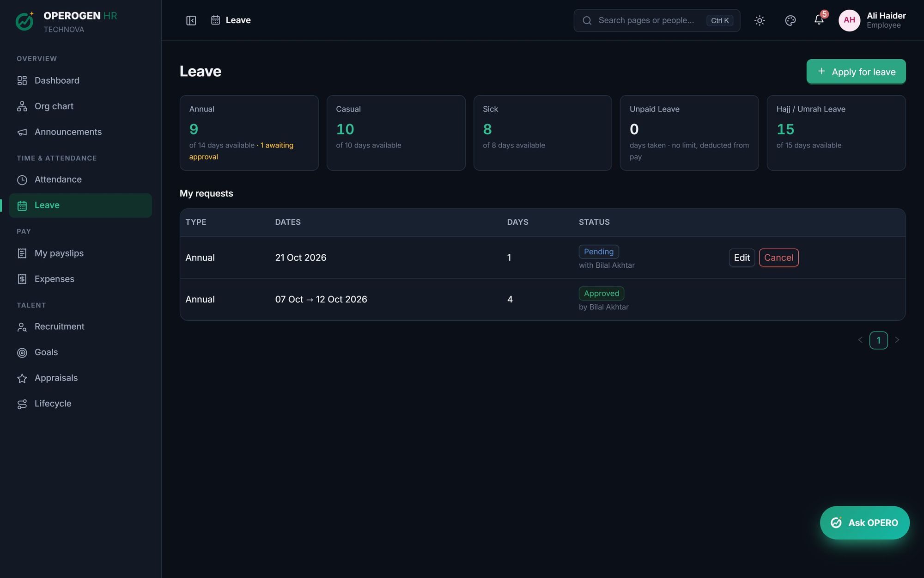Edit the pending 21 Oct leave request
Viewport: 924px width, 578px height.
(x=742, y=258)
